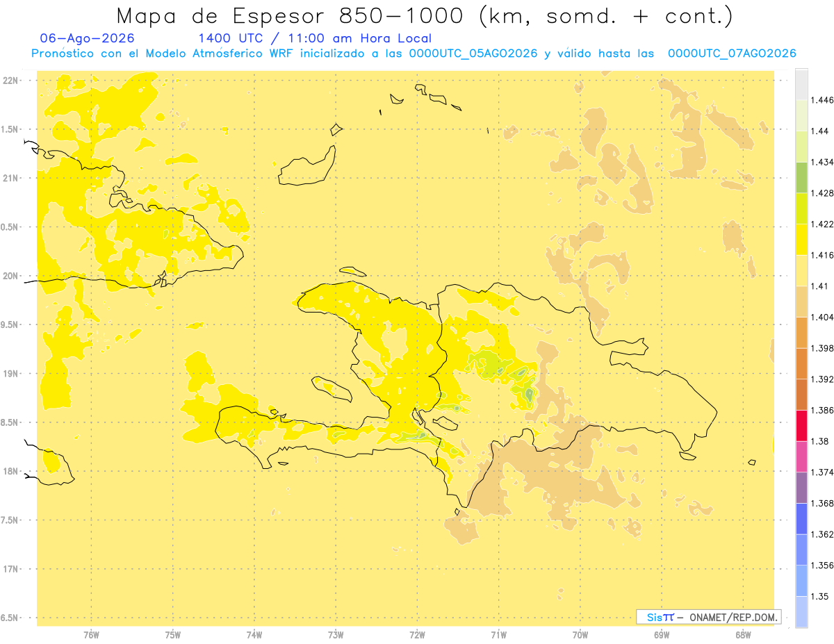Click the 71W longitude label
This screenshot has width=834, height=644.
[x=498, y=634]
